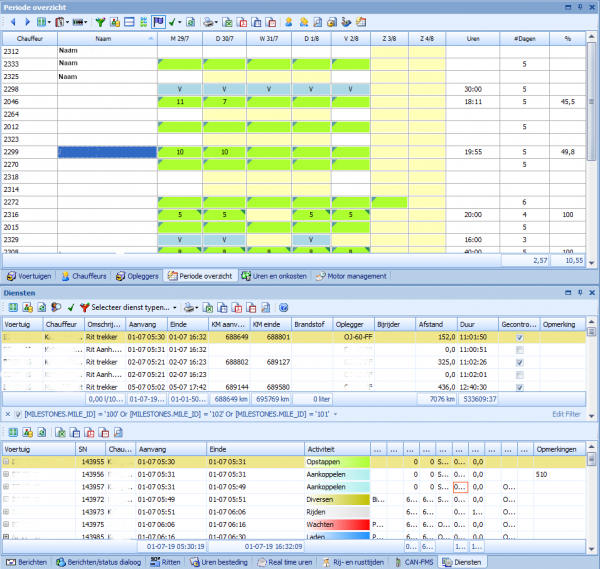Click the printer icon in Periode overzicht toolbar

[209, 22]
